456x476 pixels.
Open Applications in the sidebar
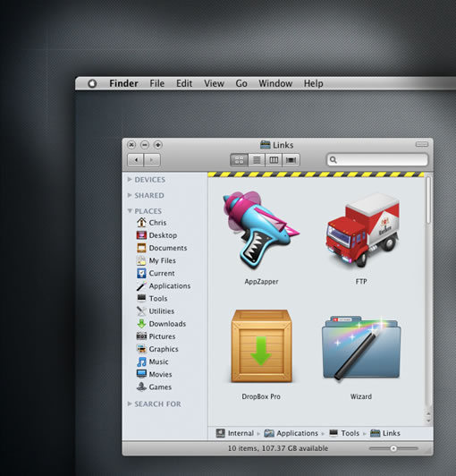pos(164,286)
